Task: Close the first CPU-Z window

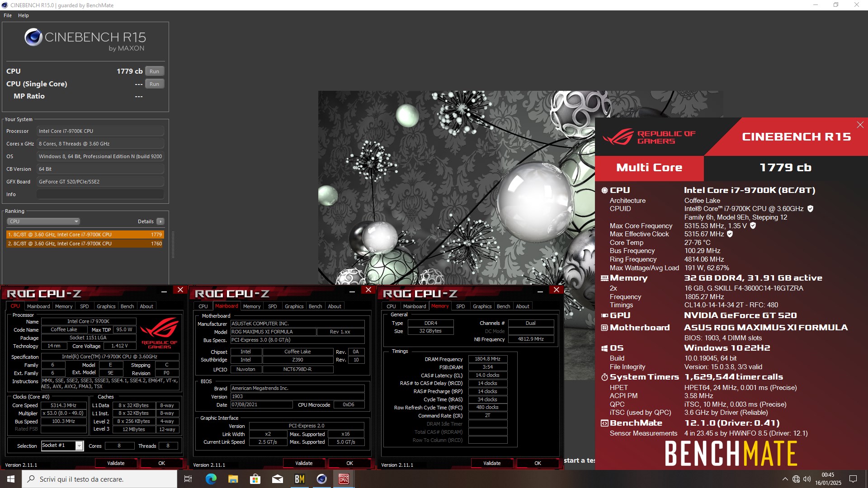Action: pyautogui.click(x=180, y=290)
